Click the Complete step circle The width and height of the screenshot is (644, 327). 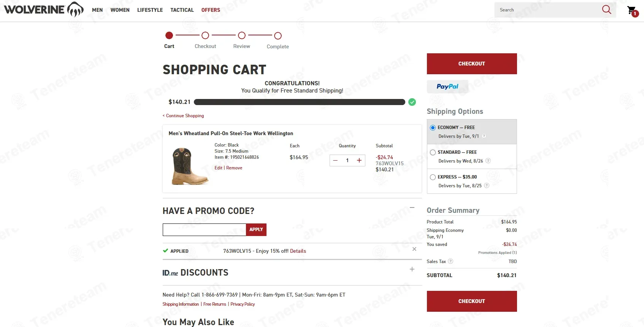tap(278, 36)
